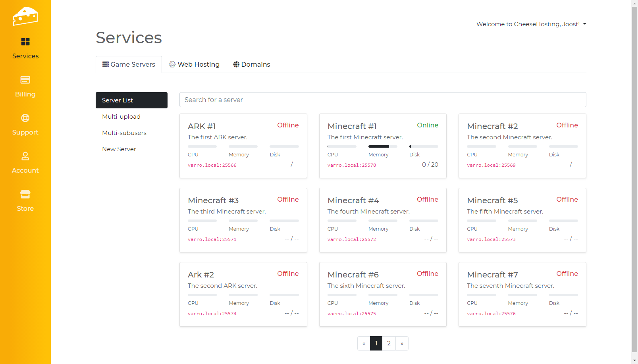This screenshot has height=364, width=638.
Task: Open Support via the lifebuoy icon
Action: 25,118
